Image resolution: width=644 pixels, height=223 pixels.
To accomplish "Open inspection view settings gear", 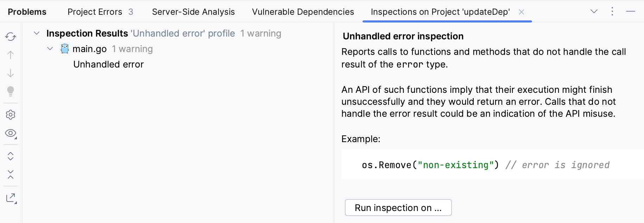I will tap(11, 114).
